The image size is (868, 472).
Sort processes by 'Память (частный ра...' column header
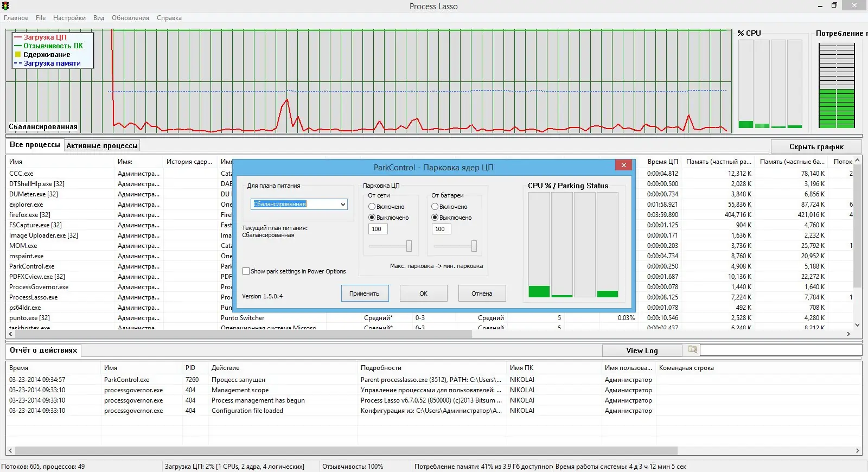tap(719, 162)
